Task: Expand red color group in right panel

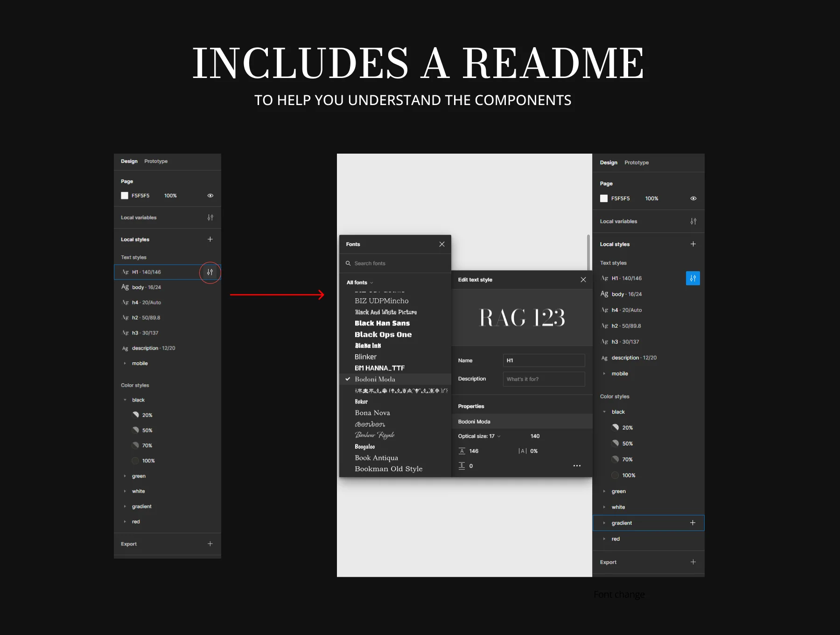Action: click(x=604, y=539)
